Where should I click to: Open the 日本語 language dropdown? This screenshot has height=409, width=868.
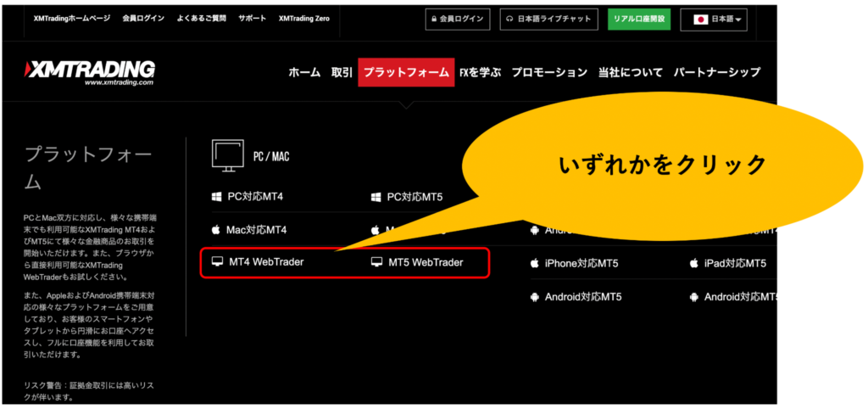[714, 20]
